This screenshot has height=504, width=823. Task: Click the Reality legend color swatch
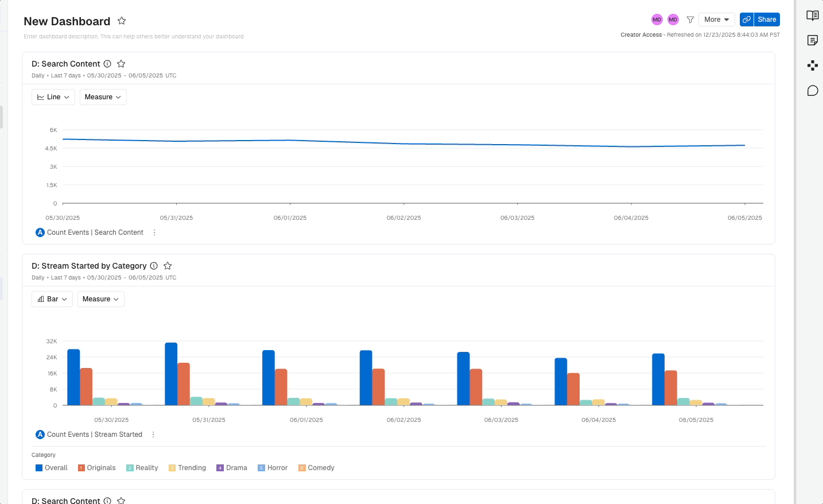(130, 468)
